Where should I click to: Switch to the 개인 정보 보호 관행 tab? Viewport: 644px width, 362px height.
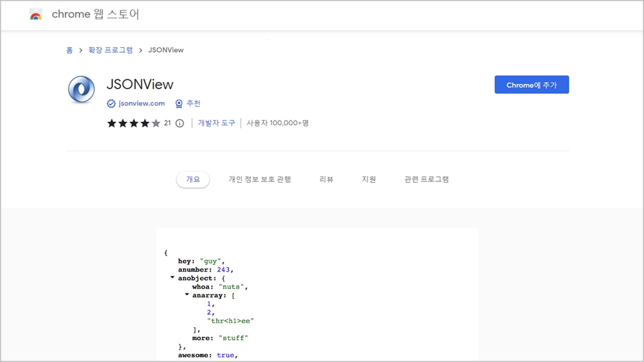coord(260,179)
